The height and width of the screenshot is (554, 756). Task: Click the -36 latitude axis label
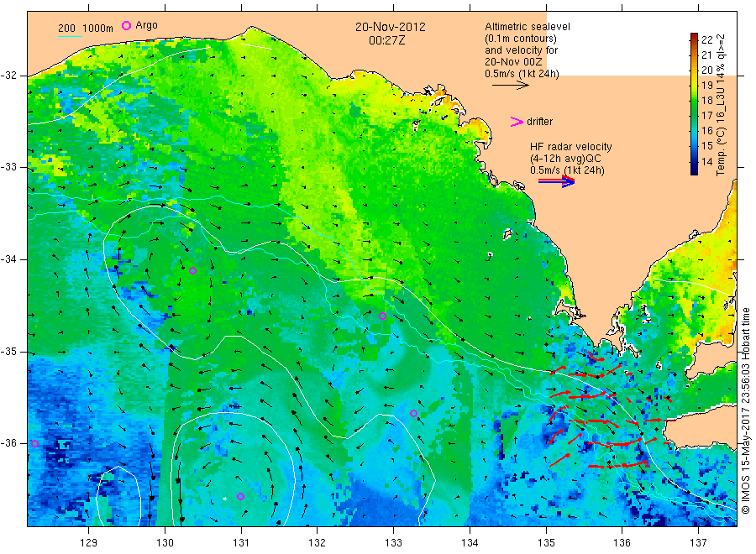[8, 443]
